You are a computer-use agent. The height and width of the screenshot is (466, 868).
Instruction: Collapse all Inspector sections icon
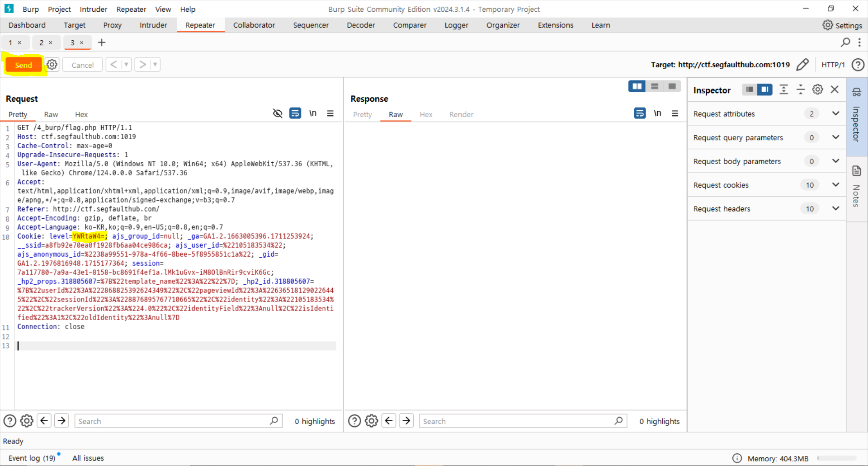pos(801,89)
